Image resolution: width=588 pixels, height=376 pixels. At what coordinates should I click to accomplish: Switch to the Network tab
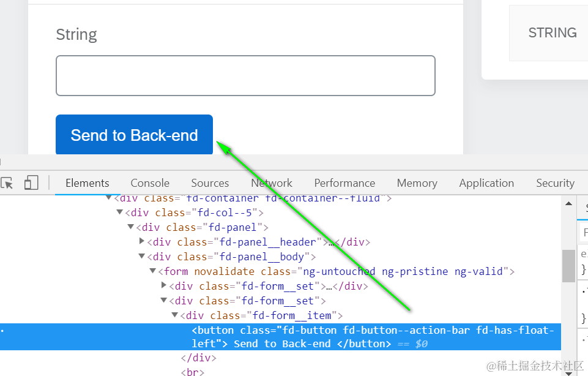272,183
